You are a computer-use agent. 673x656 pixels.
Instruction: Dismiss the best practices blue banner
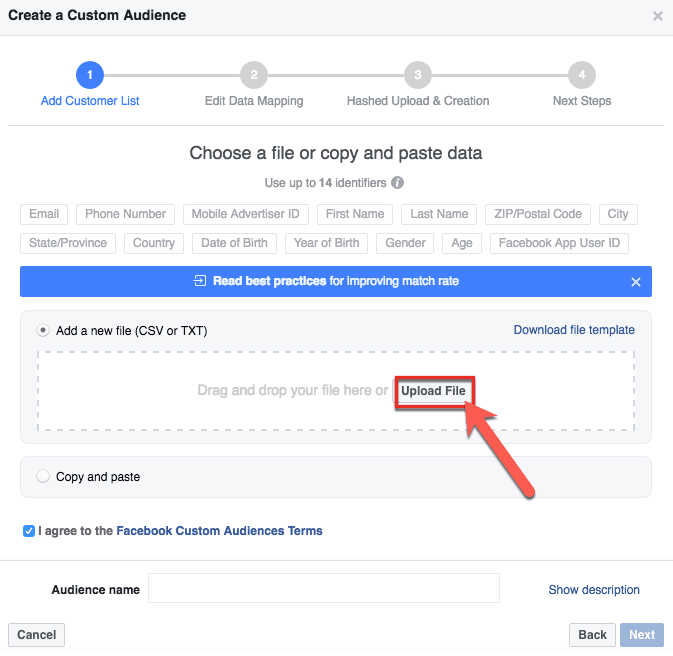tap(636, 282)
